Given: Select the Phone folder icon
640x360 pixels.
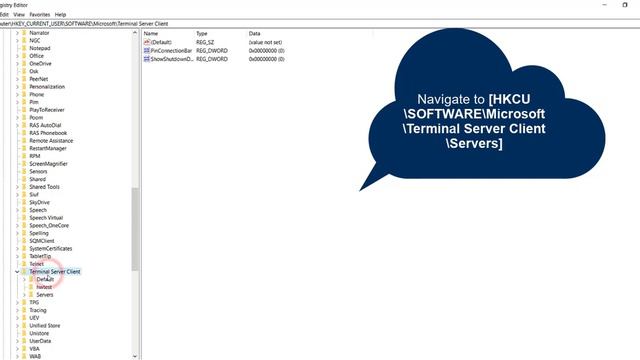Looking at the screenshot, I should (x=24, y=94).
